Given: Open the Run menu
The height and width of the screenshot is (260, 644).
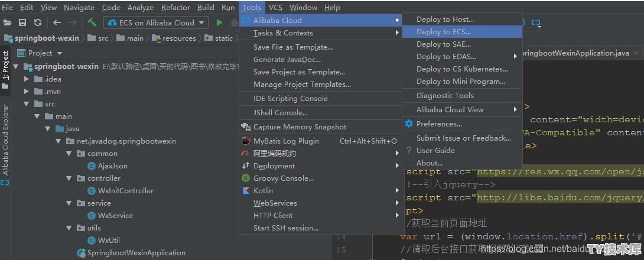Looking at the screenshot, I should (228, 8).
